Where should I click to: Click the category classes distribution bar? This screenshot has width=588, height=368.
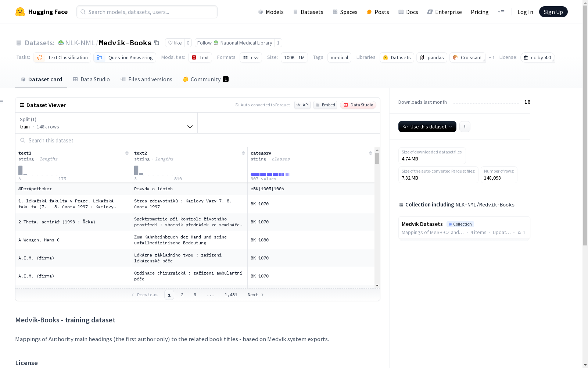coord(270,174)
